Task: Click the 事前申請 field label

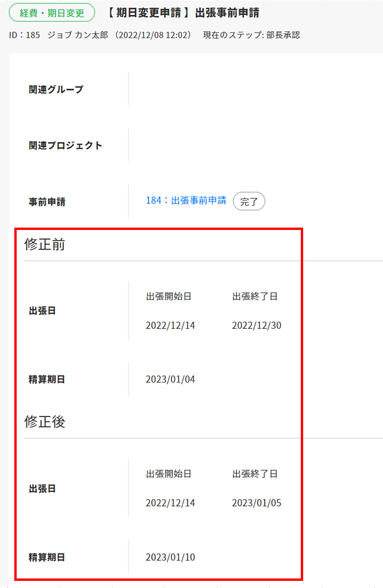Action: (x=47, y=202)
